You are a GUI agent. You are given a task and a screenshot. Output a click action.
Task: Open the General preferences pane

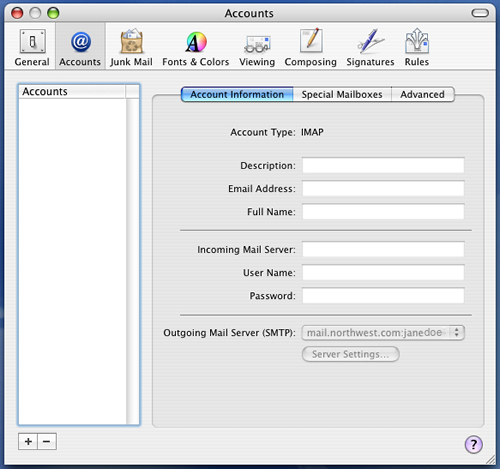(x=32, y=47)
